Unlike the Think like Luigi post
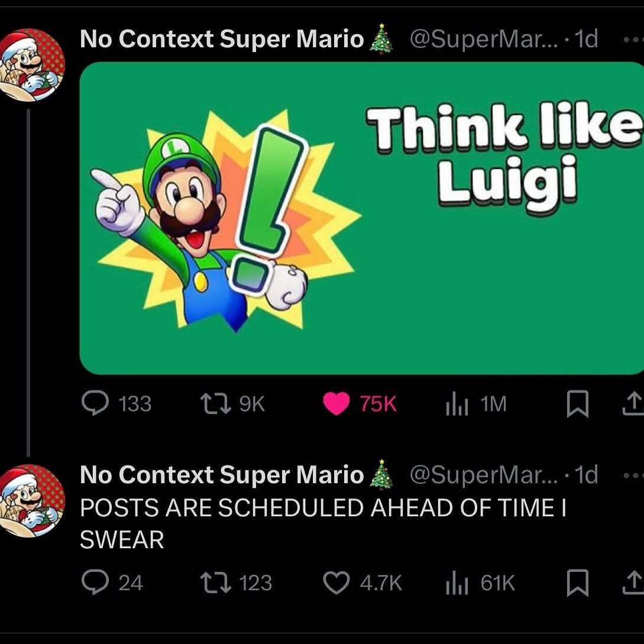Viewport: 644px width, 644px height. 336,404
